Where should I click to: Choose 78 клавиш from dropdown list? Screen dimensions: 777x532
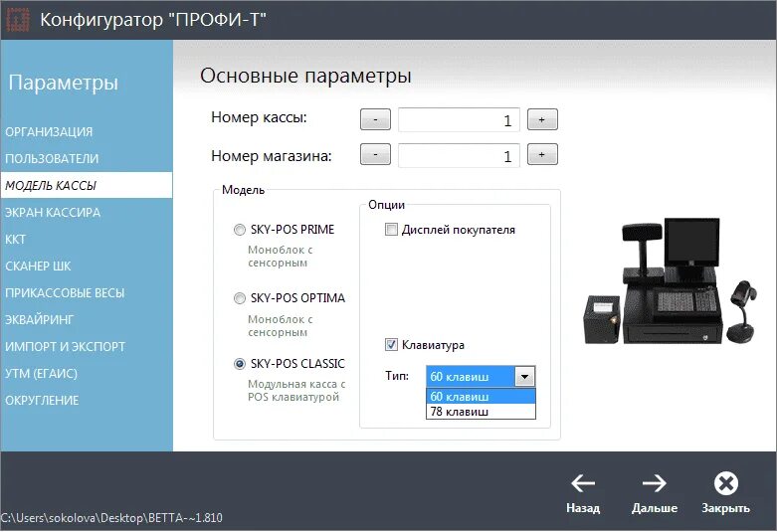point(481,412)
